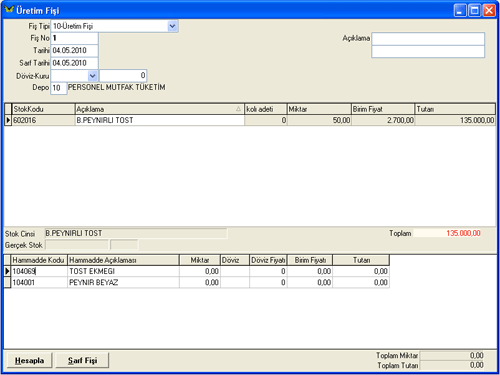Screen dimensions: 500x375
Task: Click the Toplam Tutar value field
Action: click(452, 365)
